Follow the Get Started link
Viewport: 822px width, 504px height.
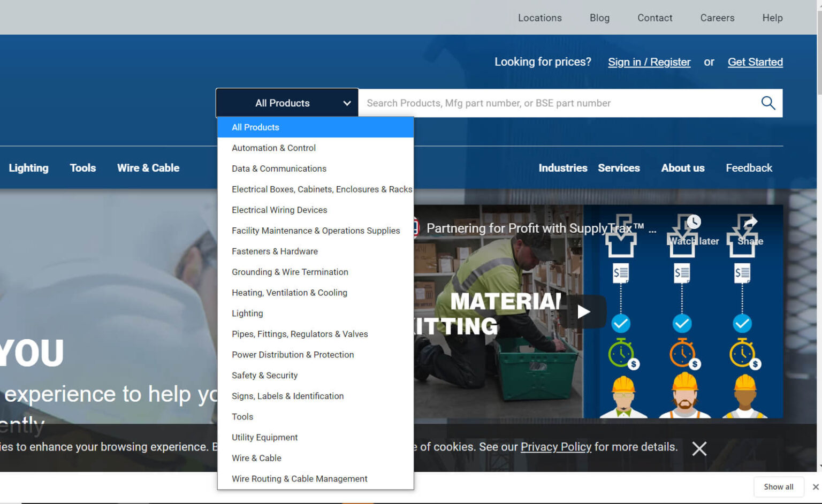pyautogui.click(x=755, y=62)
